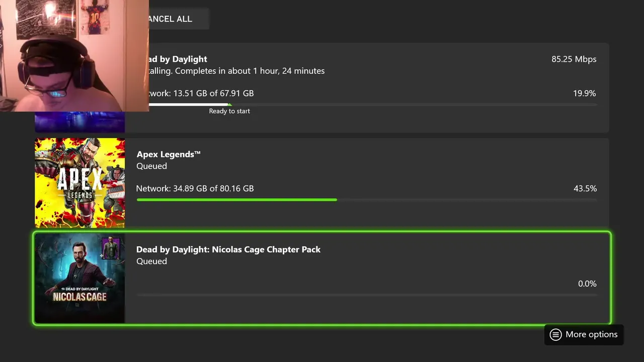The width and height of the screenshot is (644, 362).
Task: Open the Dead by Daylight: Nicolas Cage Chapter Pack title
Action: pos(228,249)
